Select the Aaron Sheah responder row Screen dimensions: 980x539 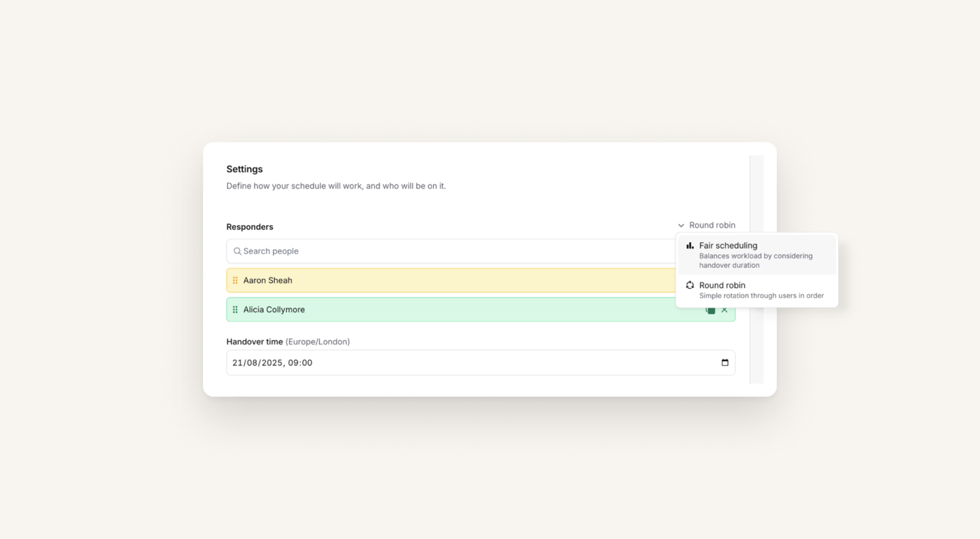pos(441,281)
